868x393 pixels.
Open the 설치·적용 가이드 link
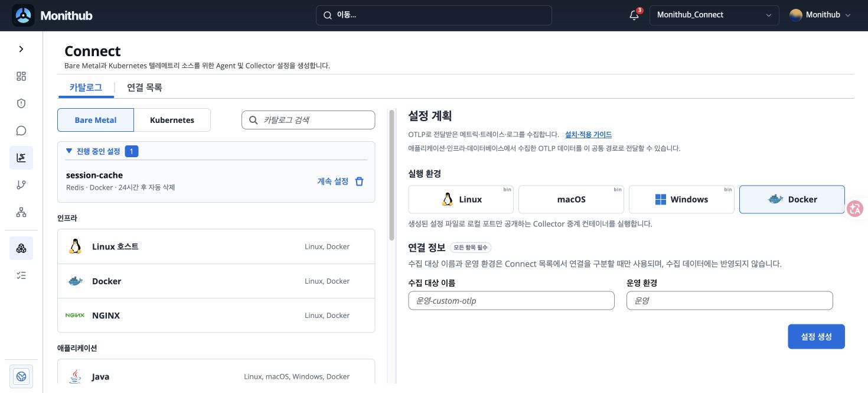coord(588,135)
